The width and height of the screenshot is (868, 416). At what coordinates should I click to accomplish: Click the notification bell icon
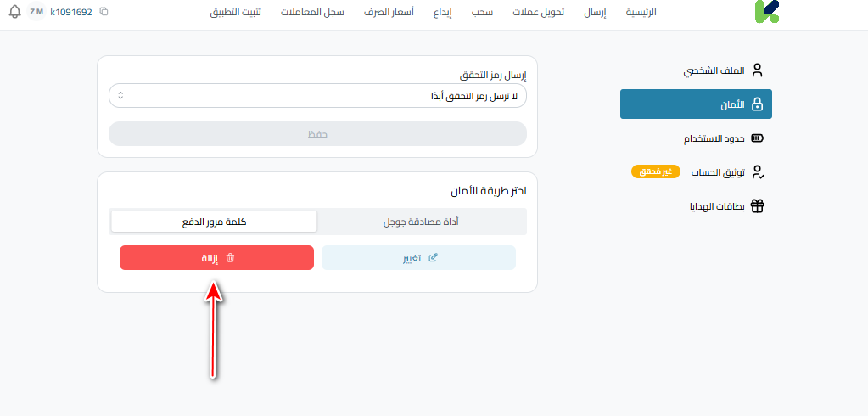point(14,13)
